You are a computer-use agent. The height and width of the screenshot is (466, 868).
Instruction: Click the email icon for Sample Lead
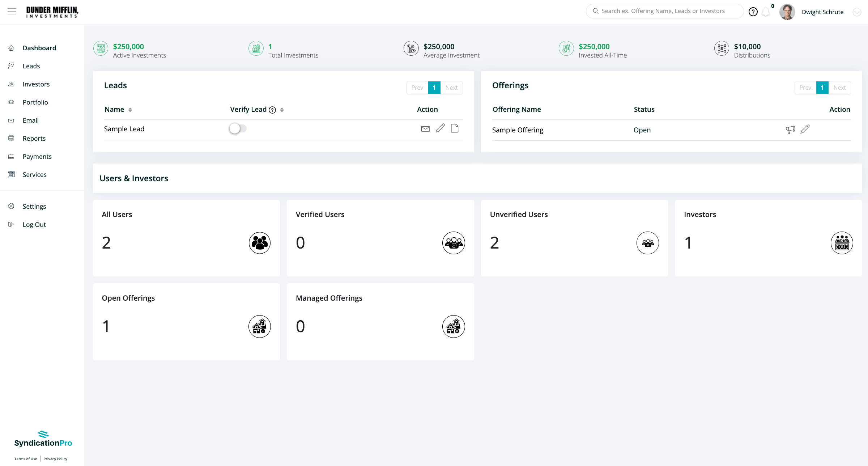point(425,129)
